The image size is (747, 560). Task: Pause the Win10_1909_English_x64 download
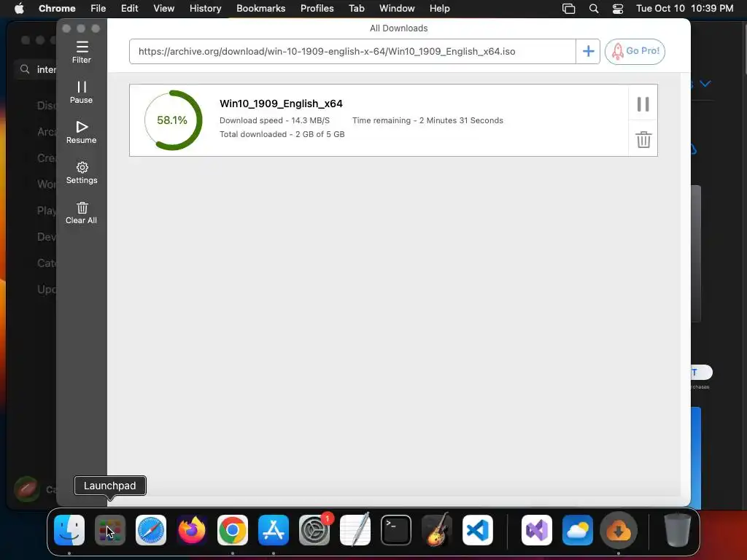point(643,104)
